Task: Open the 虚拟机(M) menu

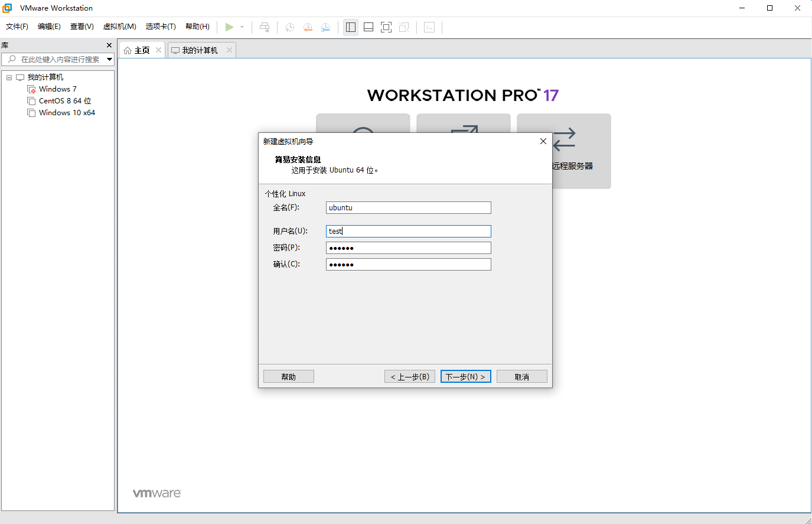Action: click(x=119, y=27)
